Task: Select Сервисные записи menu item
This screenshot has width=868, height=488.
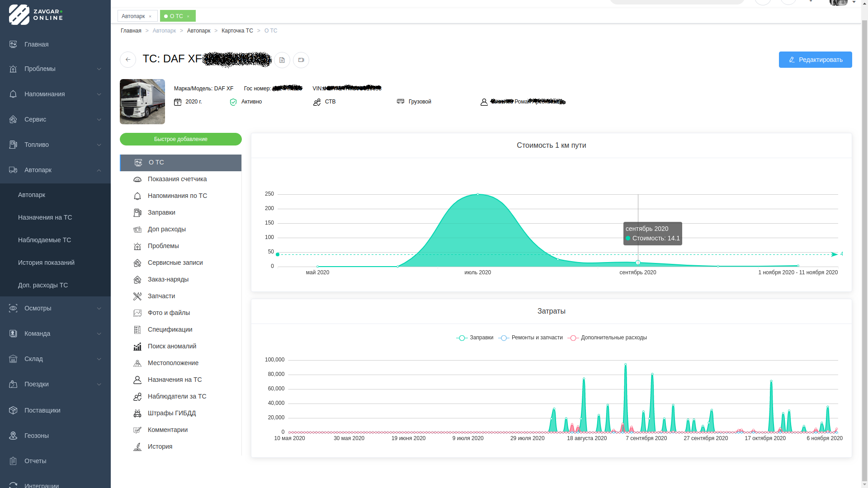Action: pos(175,263)
